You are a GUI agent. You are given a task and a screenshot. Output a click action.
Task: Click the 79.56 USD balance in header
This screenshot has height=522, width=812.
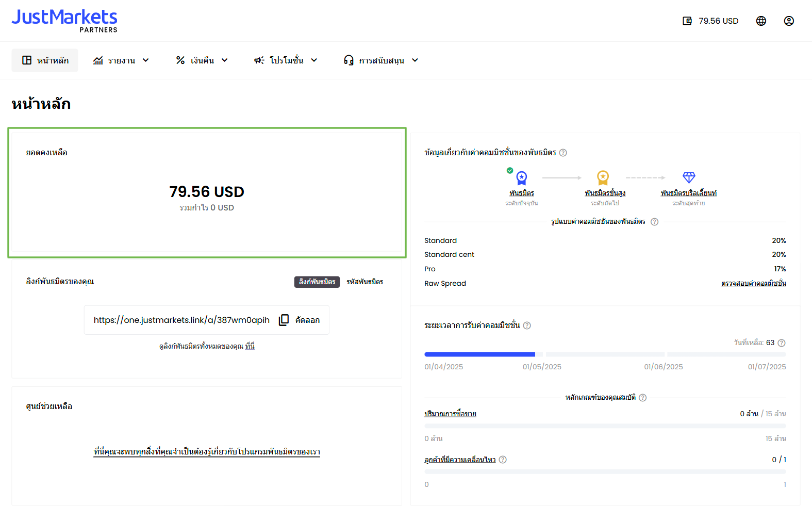tap(719, 21)
